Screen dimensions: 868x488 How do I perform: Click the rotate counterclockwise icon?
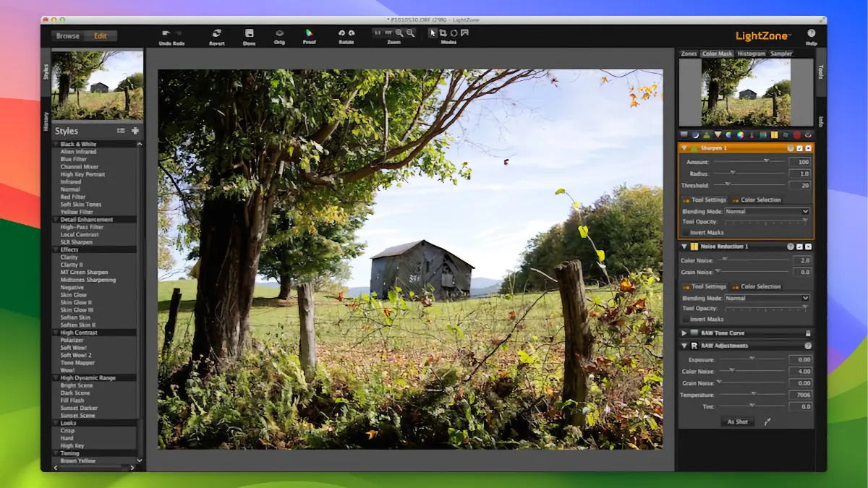pos(341,33)
